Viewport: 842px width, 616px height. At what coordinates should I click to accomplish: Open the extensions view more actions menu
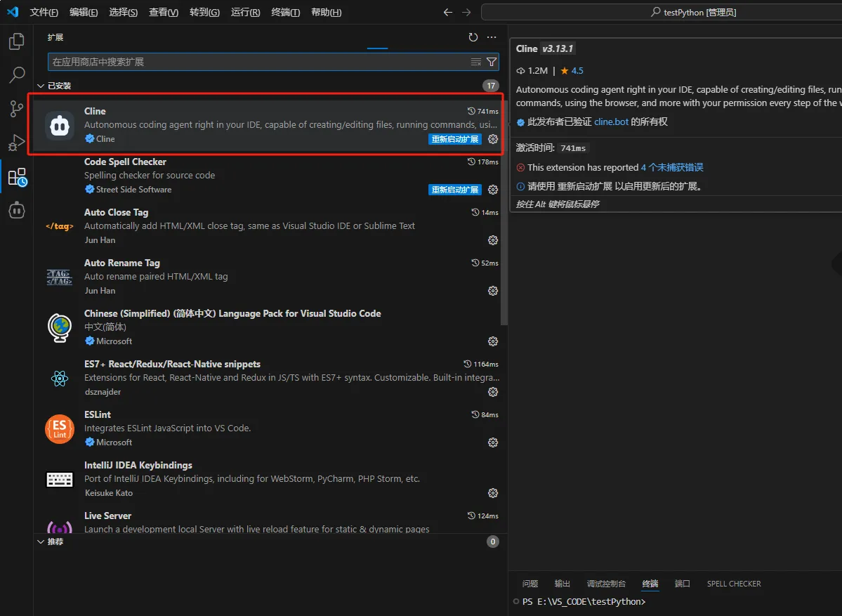pos(492,37)
